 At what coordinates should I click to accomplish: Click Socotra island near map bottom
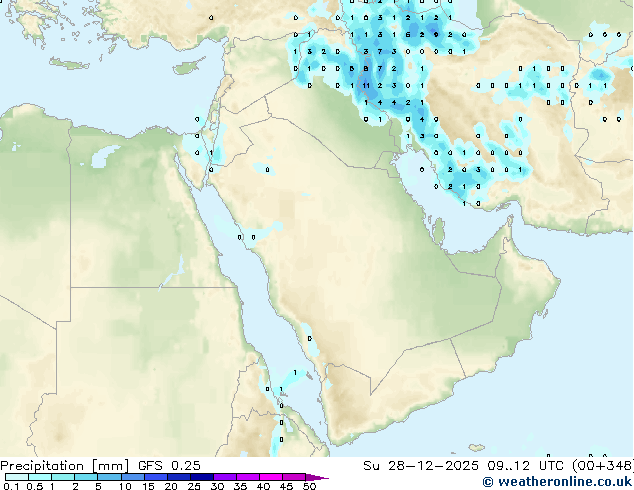[x=477, y=448]
